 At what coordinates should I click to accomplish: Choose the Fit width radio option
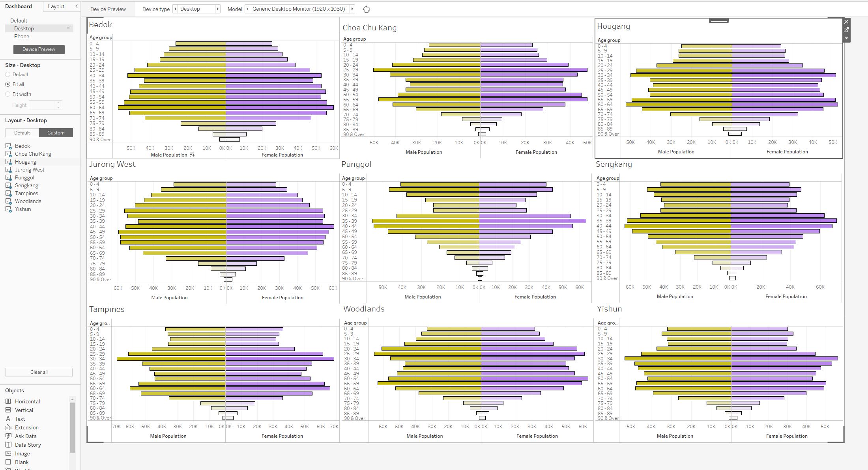(x=8, y=94)
